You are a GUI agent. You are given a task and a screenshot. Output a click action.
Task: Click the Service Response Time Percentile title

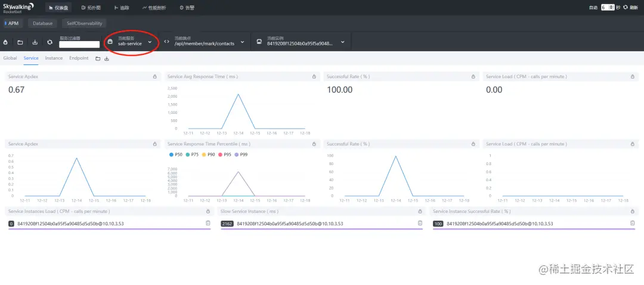click(209, 144)
